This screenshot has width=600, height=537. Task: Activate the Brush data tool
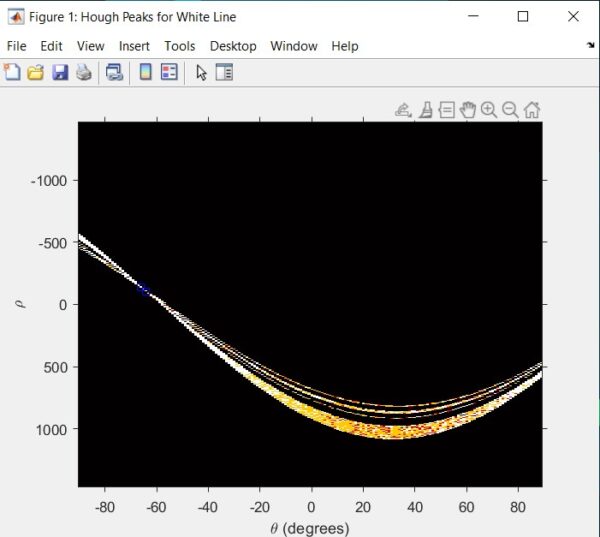point(426,110)
